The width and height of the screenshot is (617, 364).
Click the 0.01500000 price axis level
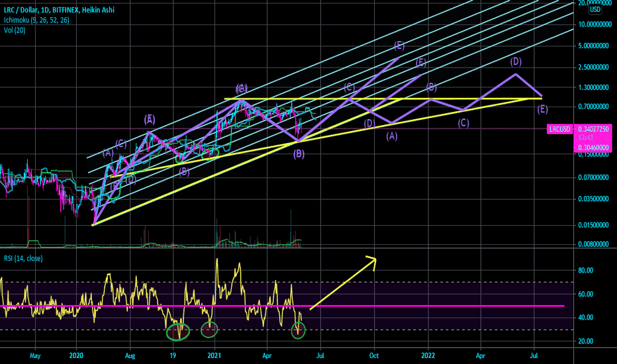[x=593, y=225]
